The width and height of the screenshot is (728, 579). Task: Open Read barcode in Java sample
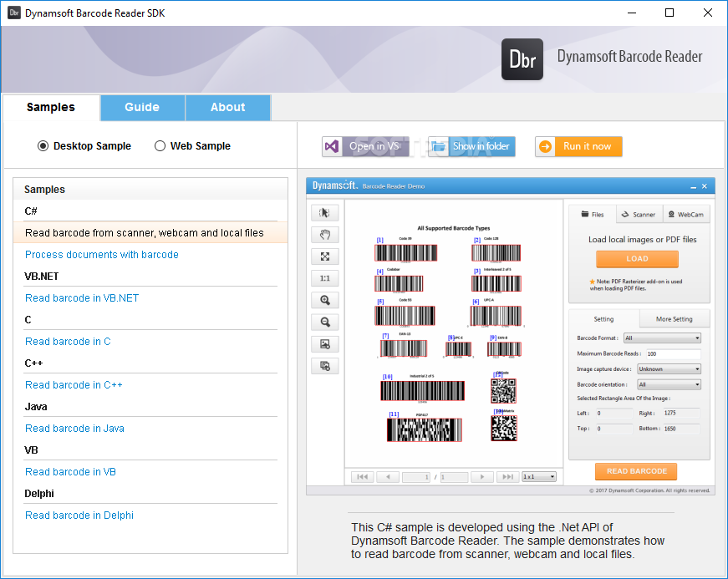click(74, 429)
